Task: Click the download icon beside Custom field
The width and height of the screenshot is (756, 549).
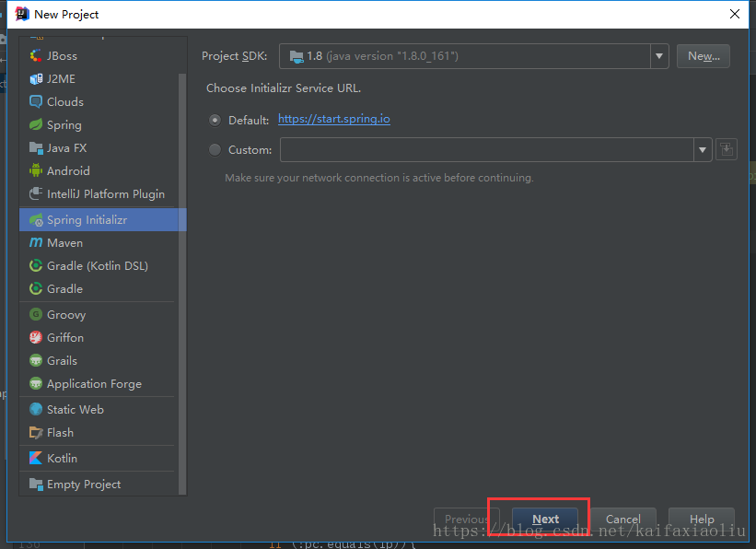Action: click(x=727, y=149)
